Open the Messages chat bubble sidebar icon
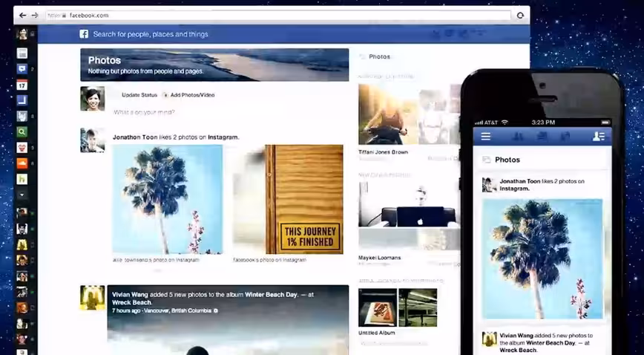644x355 pixels. (22, 69)
